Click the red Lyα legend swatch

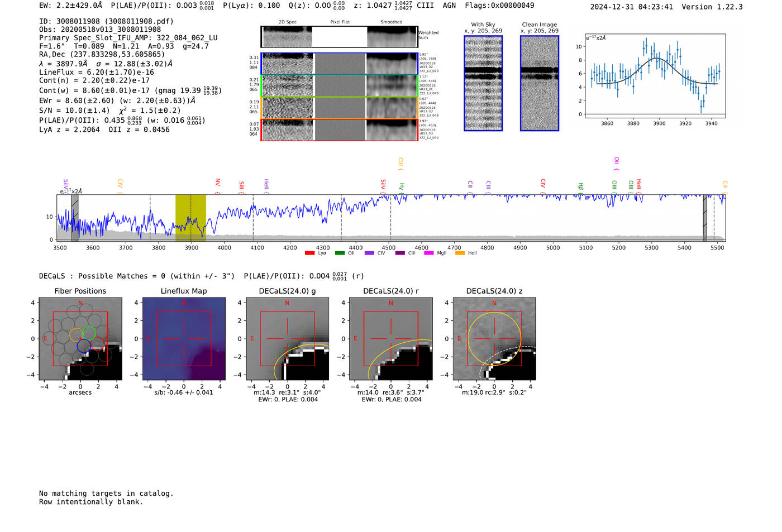click(x=309, y=253)
